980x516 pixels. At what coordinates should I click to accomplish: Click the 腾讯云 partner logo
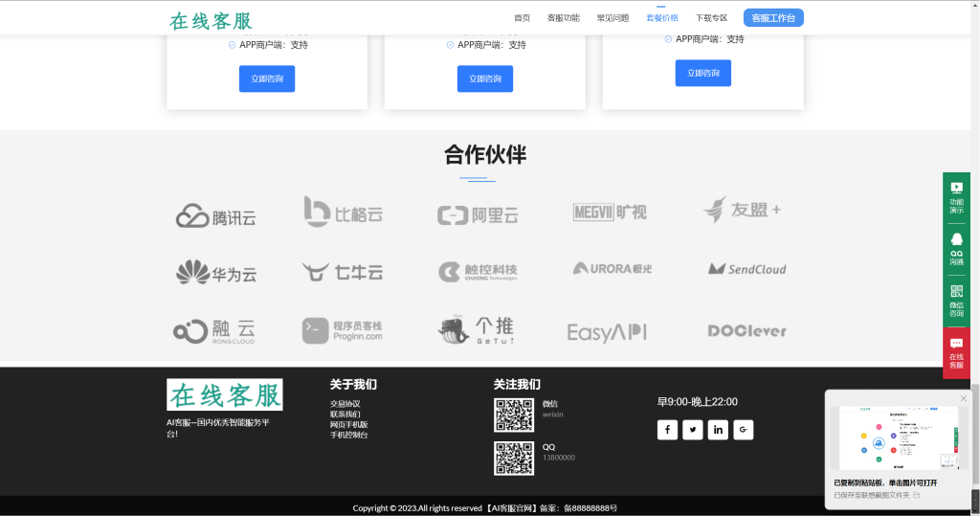215,216
